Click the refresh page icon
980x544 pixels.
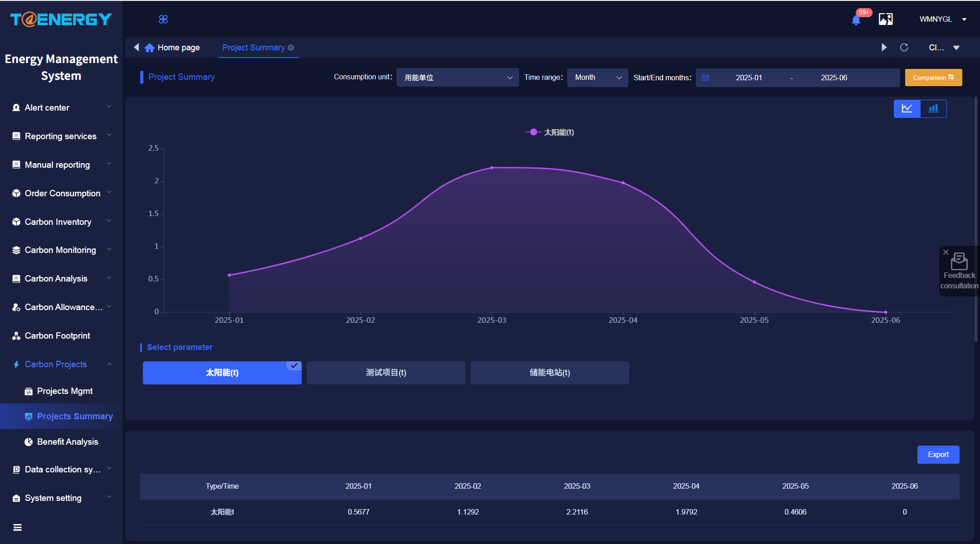(x=904, y=48)
